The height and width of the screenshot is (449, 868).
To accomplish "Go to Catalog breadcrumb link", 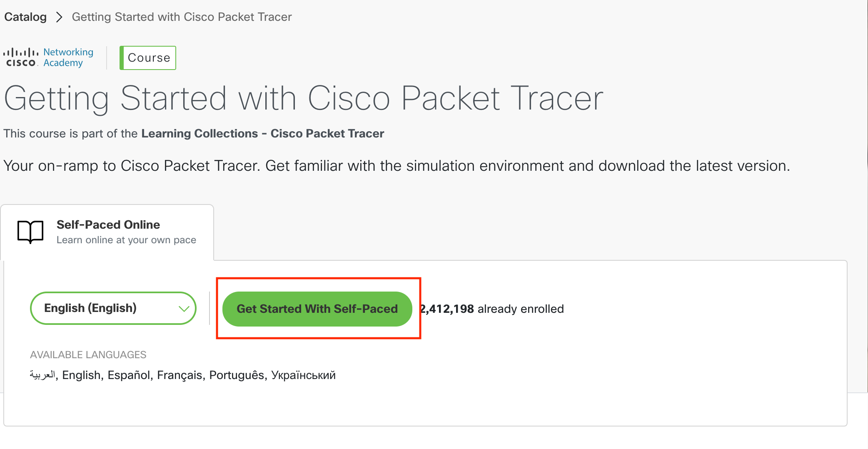I will click(25, 17).
